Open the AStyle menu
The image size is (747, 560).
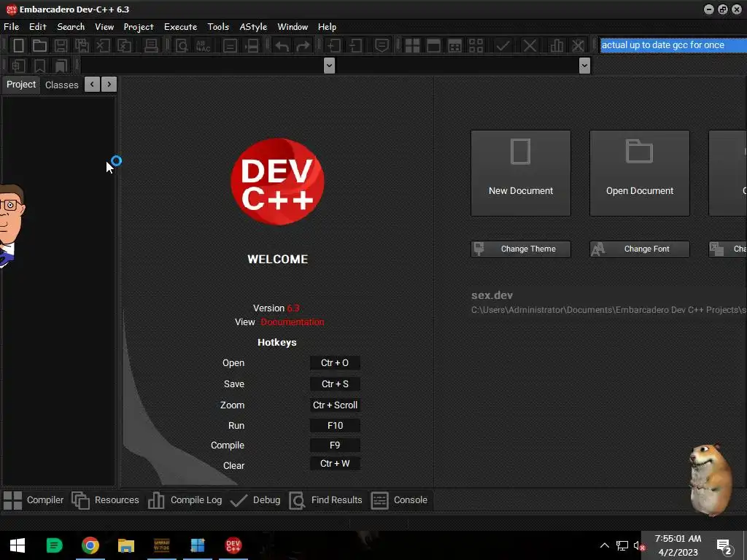[253, 27]
